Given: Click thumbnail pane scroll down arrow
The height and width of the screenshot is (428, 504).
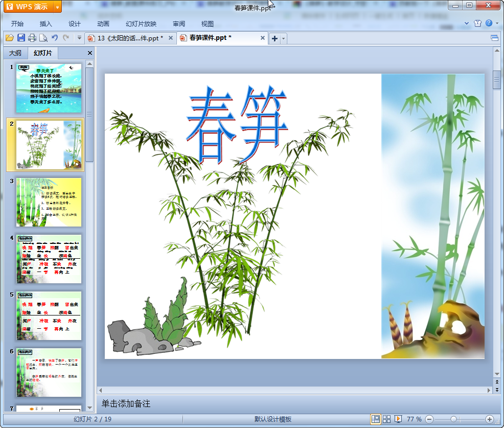Looking at the screenshot, I should tap(89, 408).
